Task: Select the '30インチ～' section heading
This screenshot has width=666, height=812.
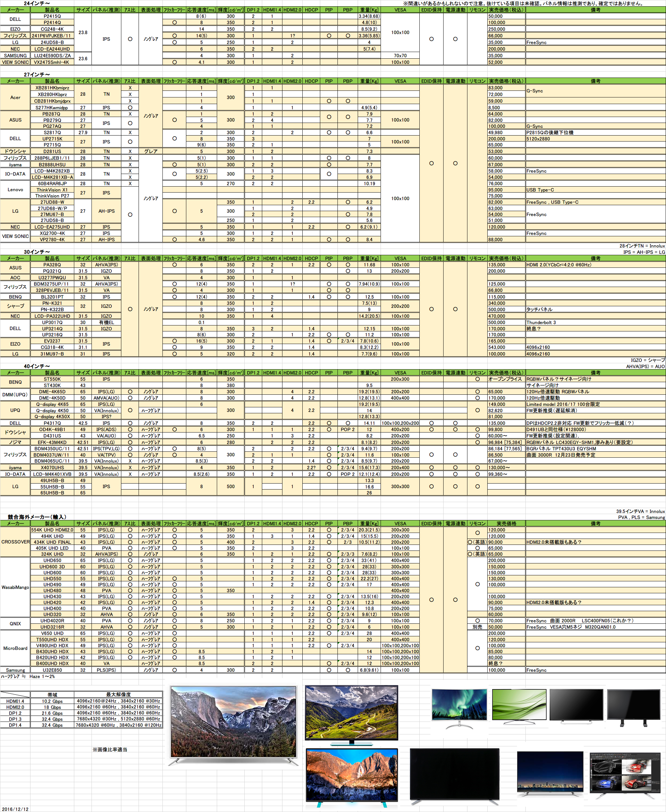Action: 37,252
